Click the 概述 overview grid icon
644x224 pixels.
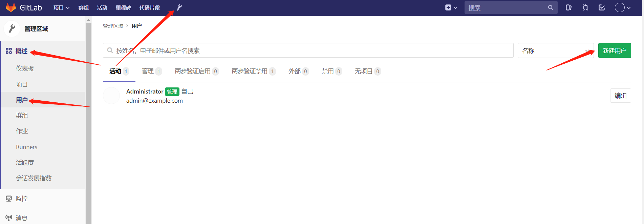click(x=9, y=51)
